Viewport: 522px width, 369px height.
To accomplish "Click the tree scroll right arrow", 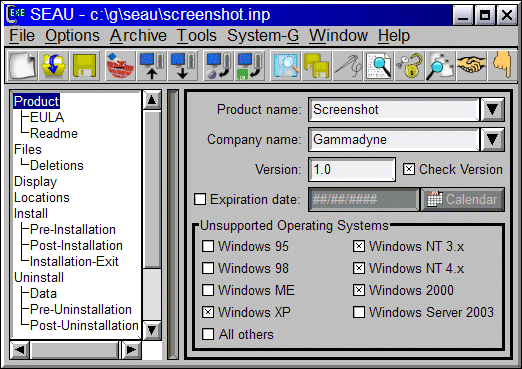I will tap(131, 350).
